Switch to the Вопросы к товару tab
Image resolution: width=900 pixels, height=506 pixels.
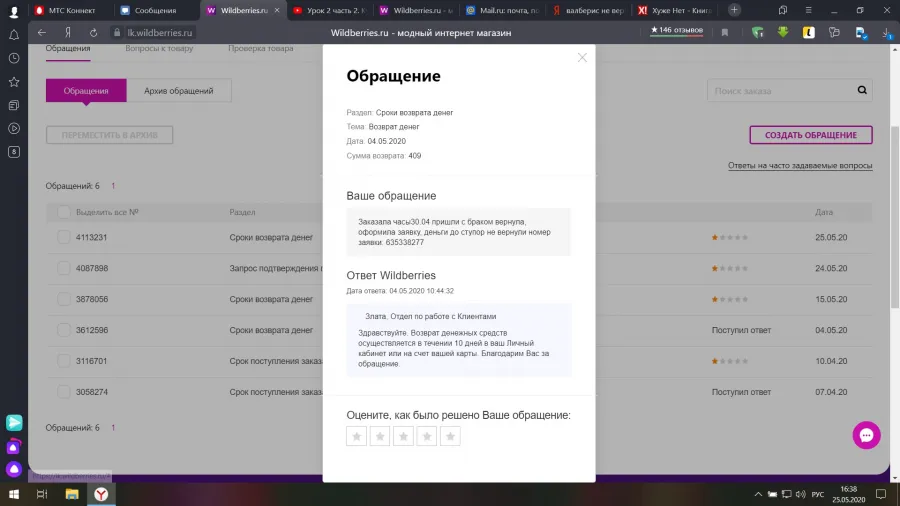point(159,49)
